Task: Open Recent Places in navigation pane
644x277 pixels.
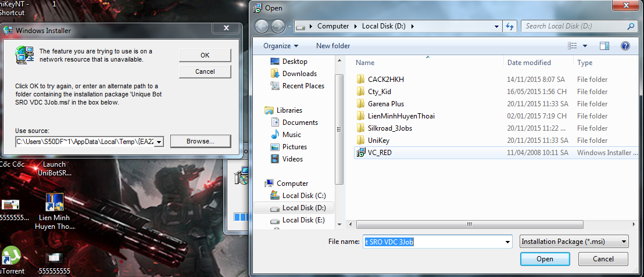Action: click(303, 86)
